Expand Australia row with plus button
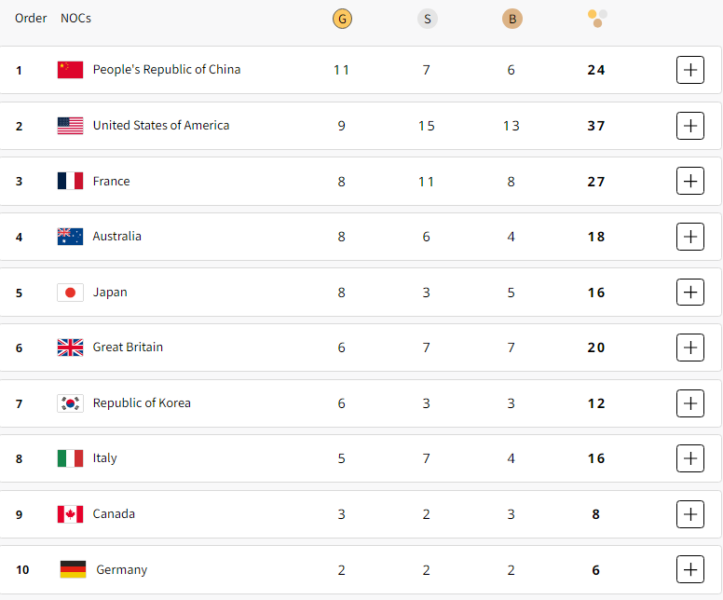The image size is (723, 600). (690, 237)
